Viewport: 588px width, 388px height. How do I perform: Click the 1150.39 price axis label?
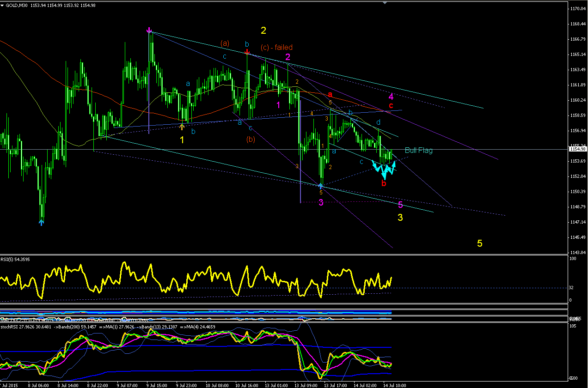pyautogui.click(x=577, y=191)
